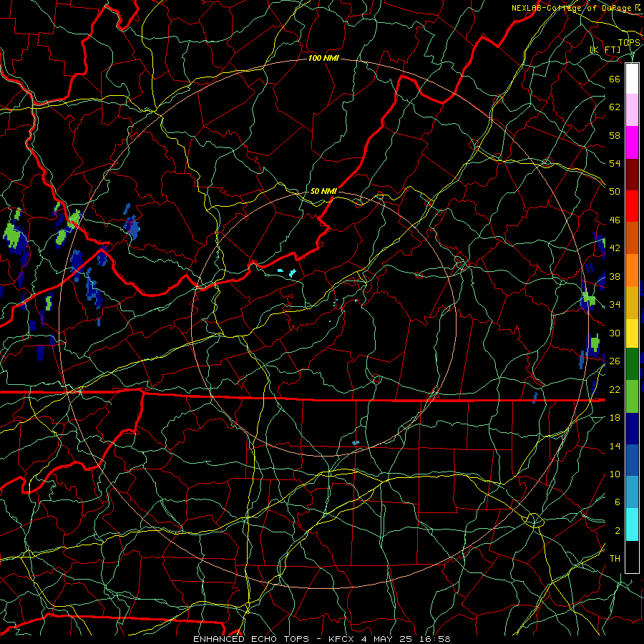Click the 38 value on the legend

615,276
